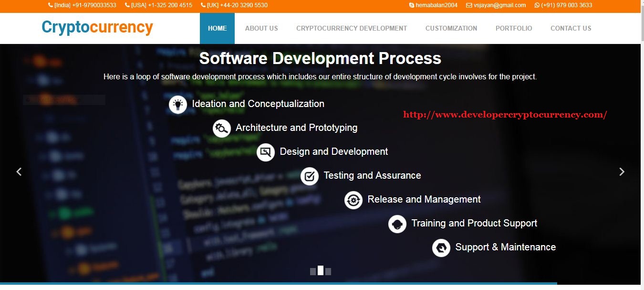Open the CRYPTOCURRENCY DEVELOPMENT menu
Image resolution: width=644 pixels, height=290 pixels.
click(x=352, y=28)
